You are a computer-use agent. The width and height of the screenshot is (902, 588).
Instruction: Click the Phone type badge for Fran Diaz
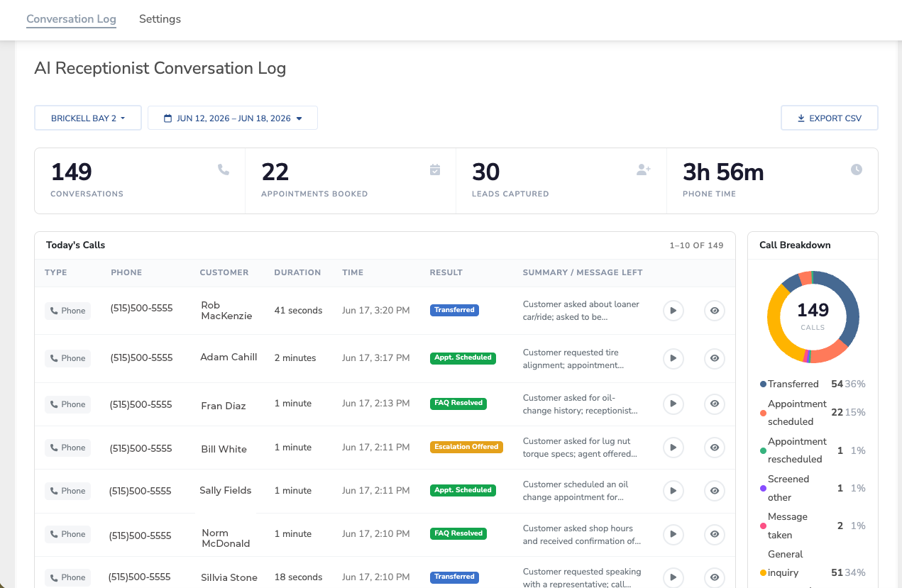coord(67,404)
